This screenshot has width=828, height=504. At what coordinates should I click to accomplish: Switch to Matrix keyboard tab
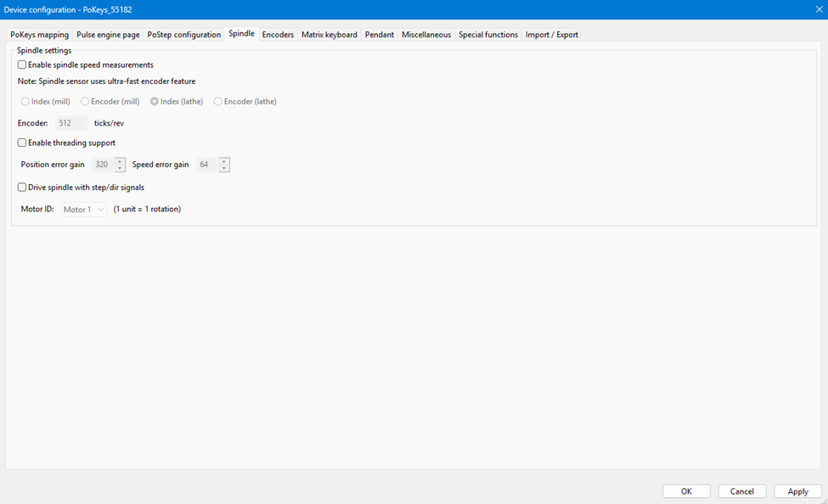(329, 35)
